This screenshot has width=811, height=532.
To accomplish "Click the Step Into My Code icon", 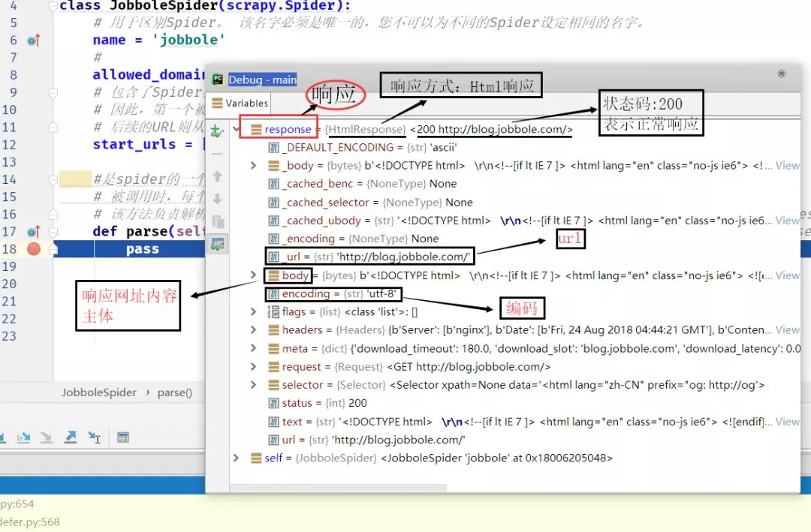I will (x=23, y=437).
